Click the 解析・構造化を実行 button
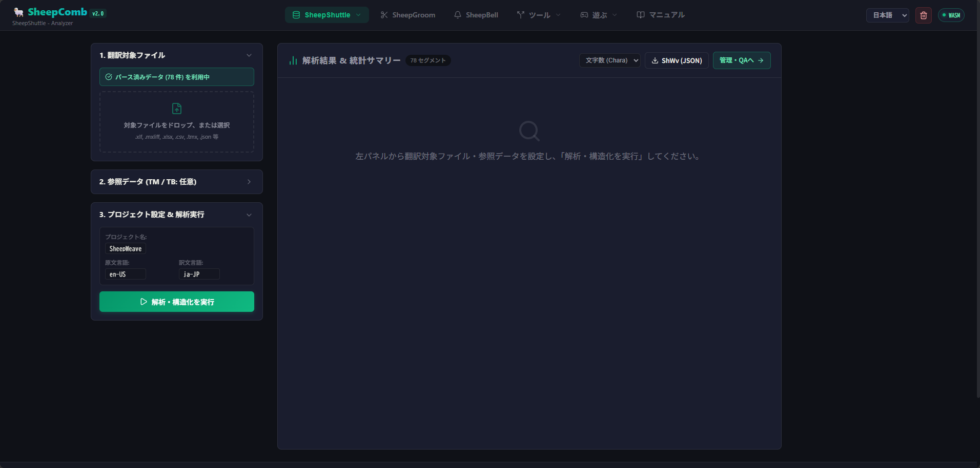 [x=177, y=302]
